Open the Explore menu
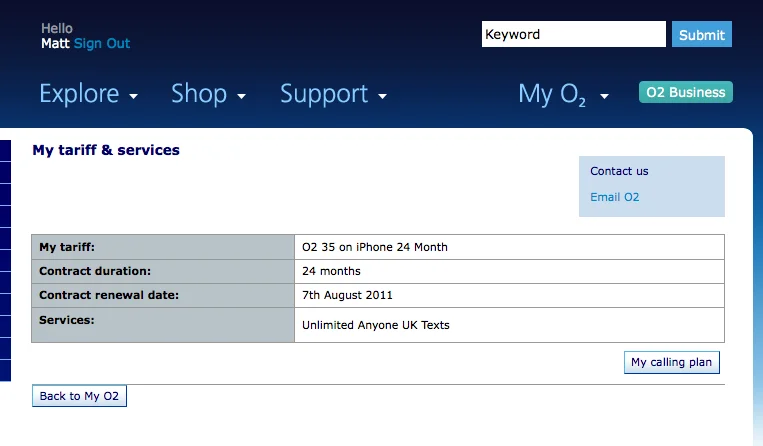 click(79, 93)
